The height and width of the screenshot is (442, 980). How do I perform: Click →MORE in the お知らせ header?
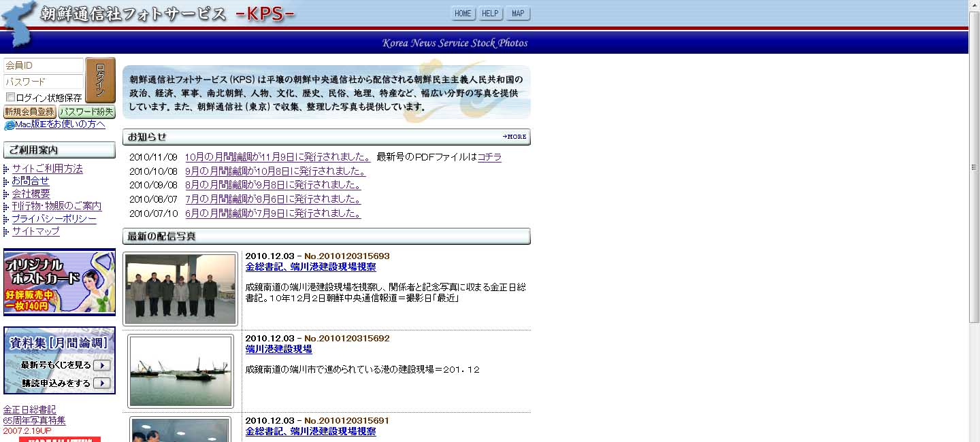[x=514, y=137]
